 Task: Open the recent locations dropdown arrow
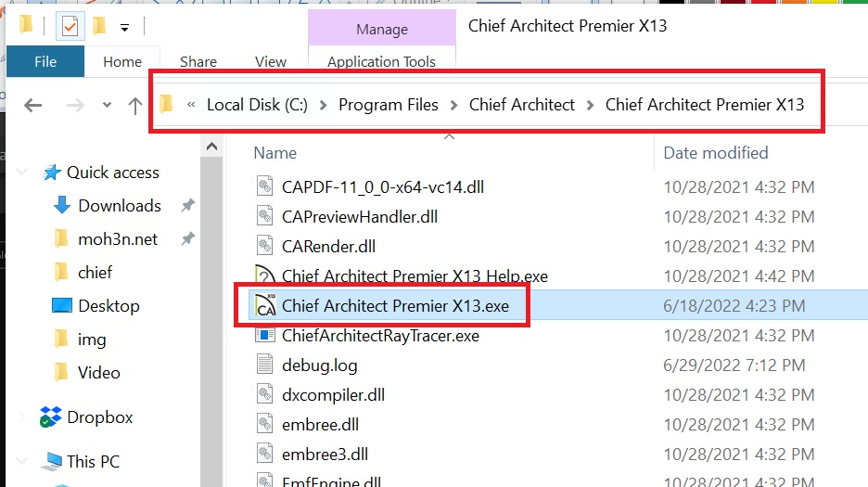pos(108,106)
